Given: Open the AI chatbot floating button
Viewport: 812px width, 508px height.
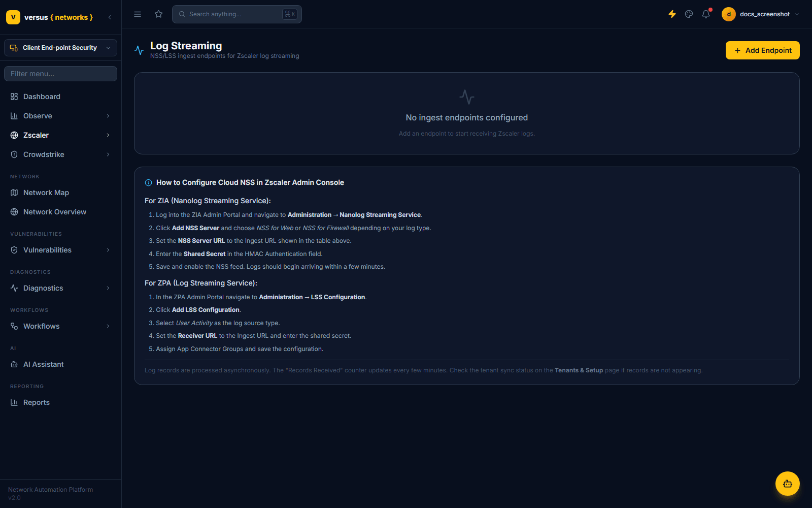Looking at the screenshot, I should click(x=787, y=484).
